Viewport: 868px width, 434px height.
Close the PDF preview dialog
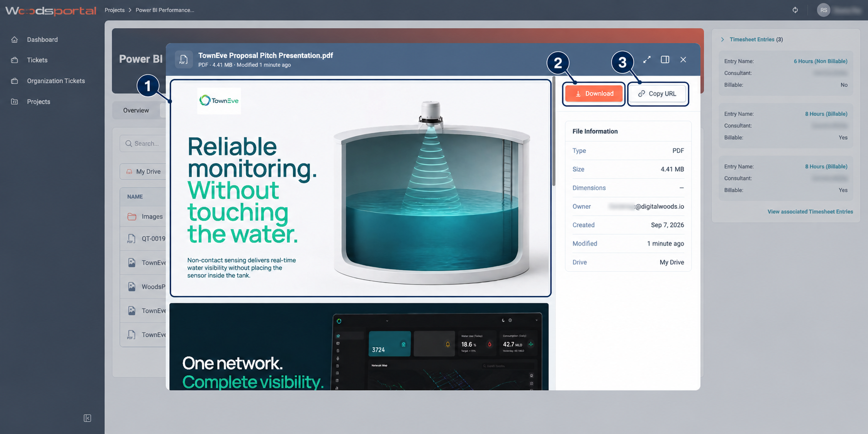pos(683,59)
